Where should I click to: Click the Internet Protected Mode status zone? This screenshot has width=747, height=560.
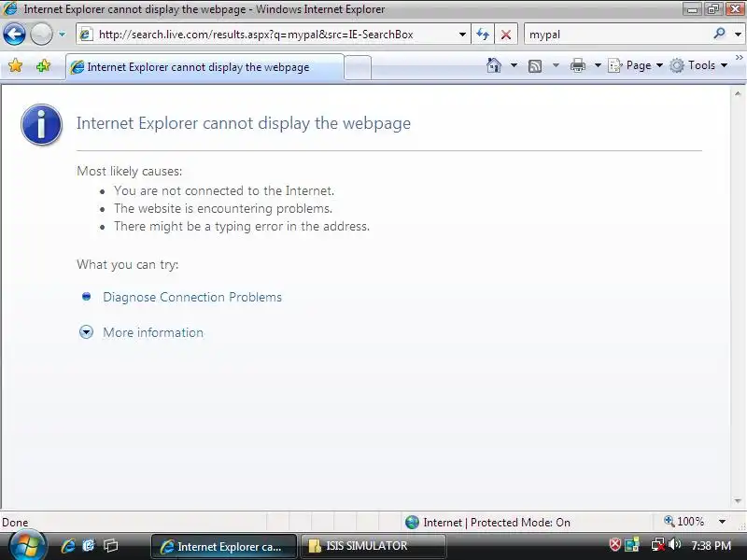[487, 523]
